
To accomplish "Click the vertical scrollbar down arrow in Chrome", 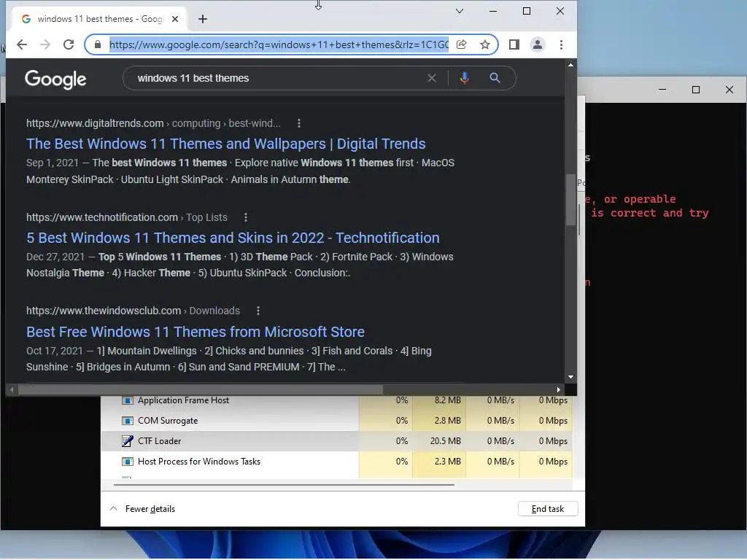I will pos(570,377).
